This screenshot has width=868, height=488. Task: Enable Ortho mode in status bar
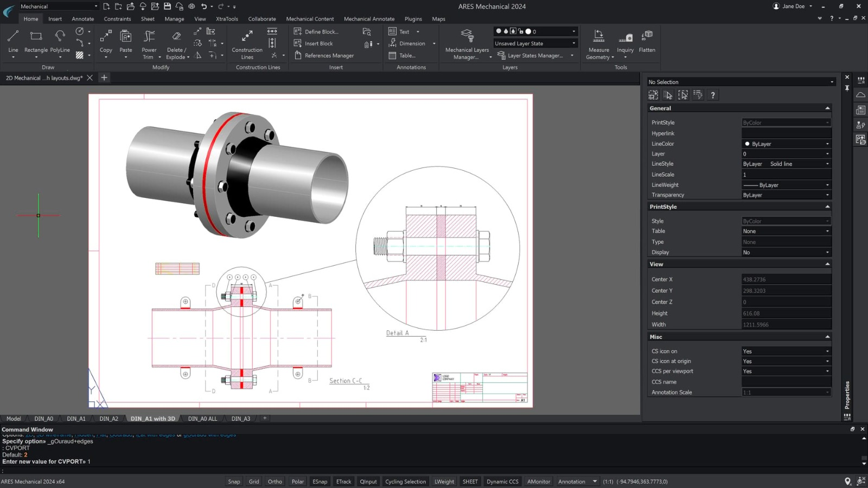[x=275, y=481]
